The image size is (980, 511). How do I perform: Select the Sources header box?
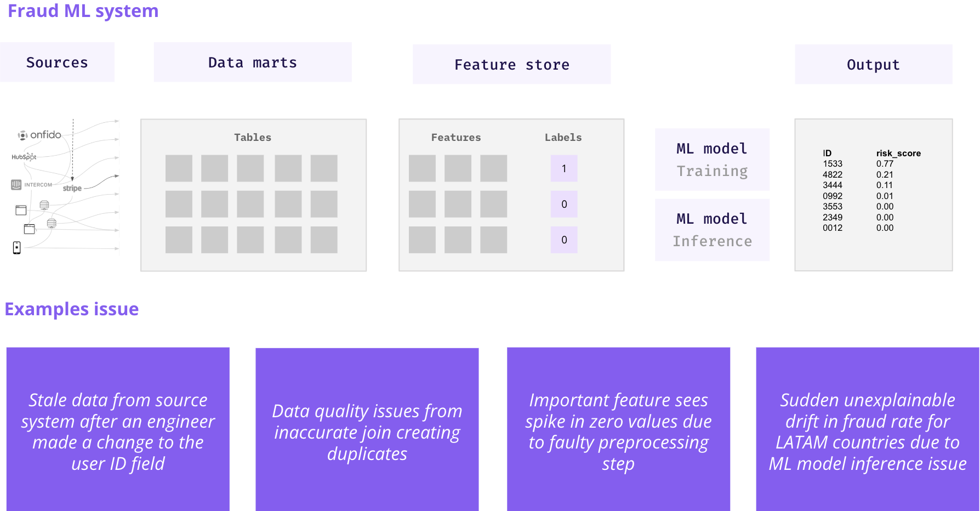click(57, 63)
